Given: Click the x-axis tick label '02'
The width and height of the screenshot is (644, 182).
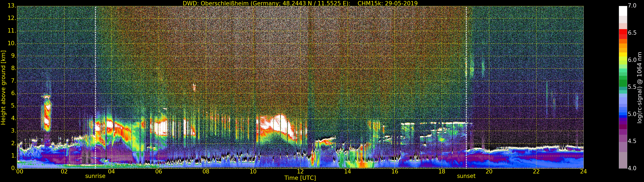Looking at the screenshot, I should (64, 172).
